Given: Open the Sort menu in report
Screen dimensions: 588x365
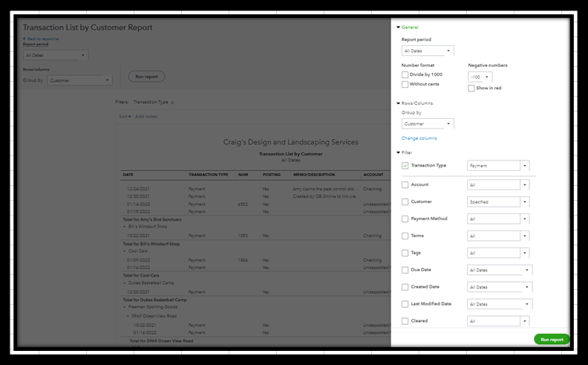Looking at the screenshot, I should 125,117.
